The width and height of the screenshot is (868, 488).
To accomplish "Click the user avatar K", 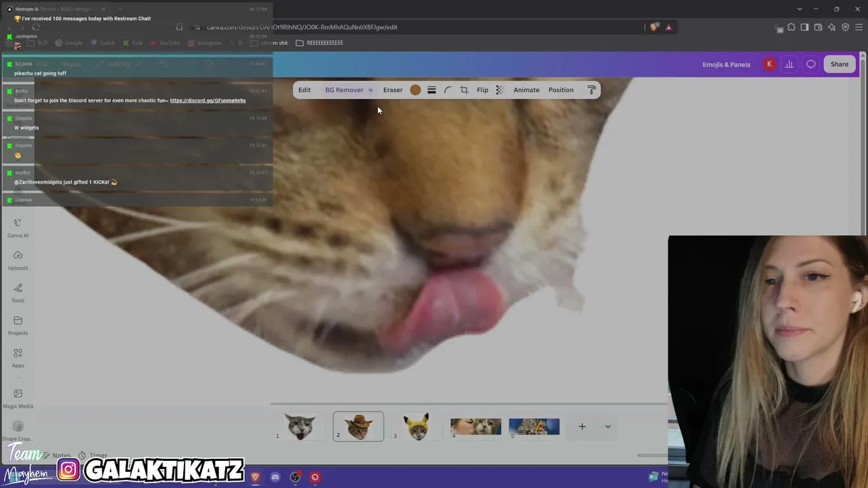I will (x=769, y=64).
